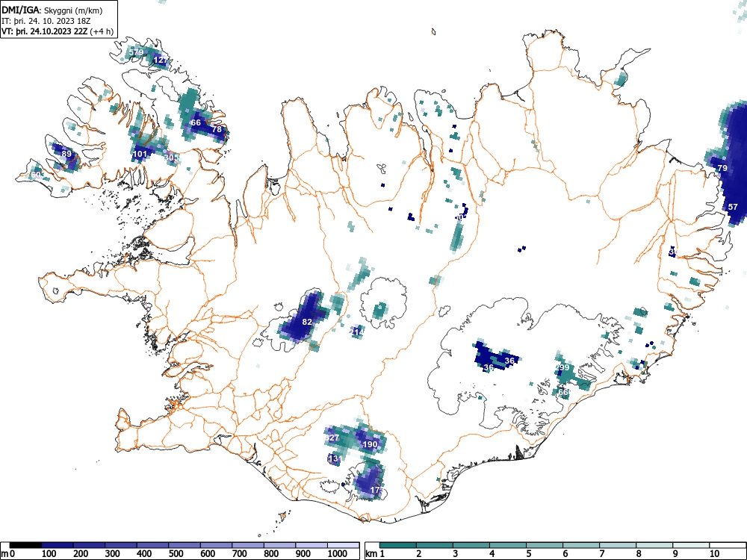
Task: Click the visibility value 579 on the map
Action: 136,52
